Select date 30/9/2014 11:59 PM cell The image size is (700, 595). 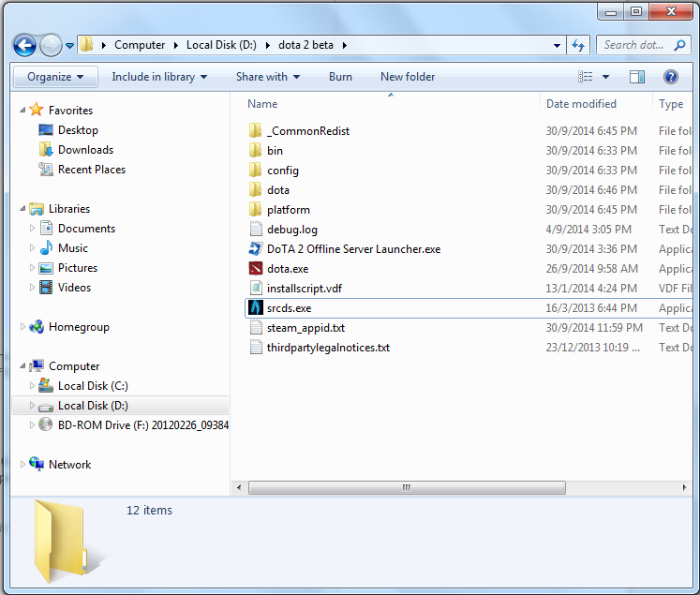coord(594,328)
